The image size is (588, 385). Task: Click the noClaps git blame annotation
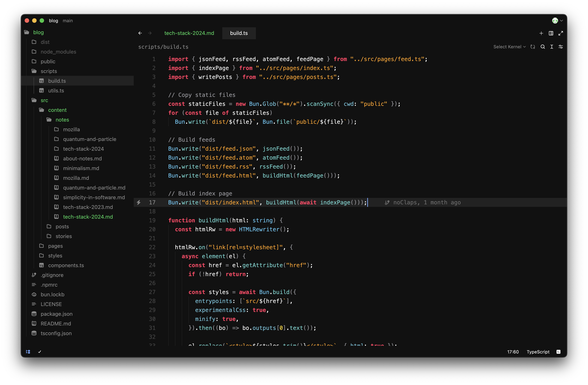point(423,203)
